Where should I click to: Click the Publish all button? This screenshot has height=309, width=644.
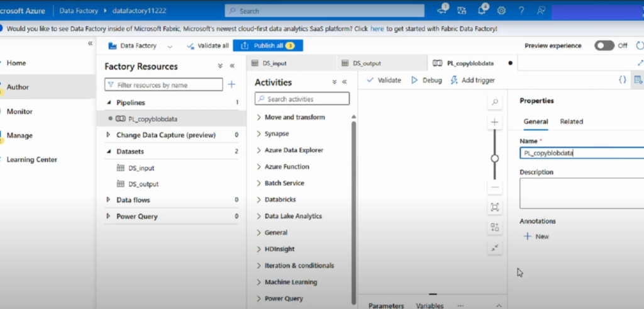click(268, 45)
